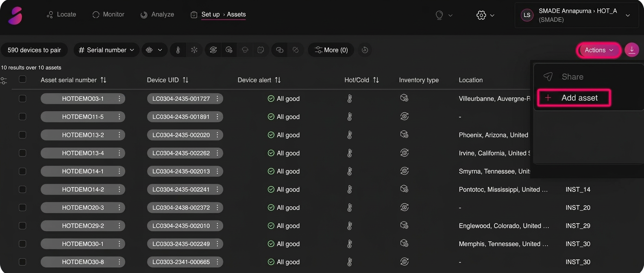Screen dimensions: 644x273
Task: Sort by Device alert arrows
Action: [278, 80]
